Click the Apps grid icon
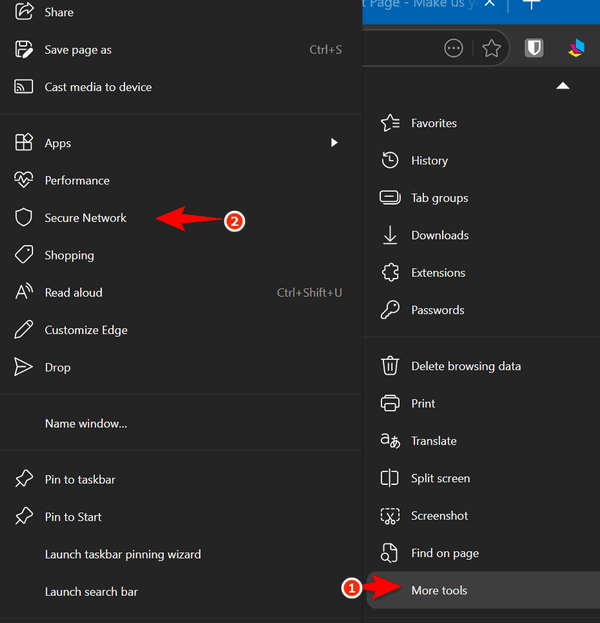Viewport: 600px width, 623px height. pyautogui.click(x=24, y=142)
